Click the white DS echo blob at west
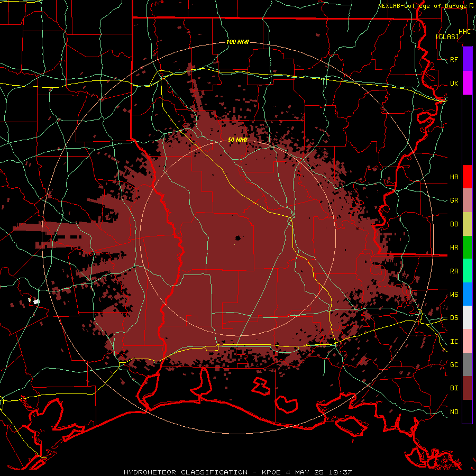Image resolution: width=476 pixels, height=476 pixels. (36, 301)
